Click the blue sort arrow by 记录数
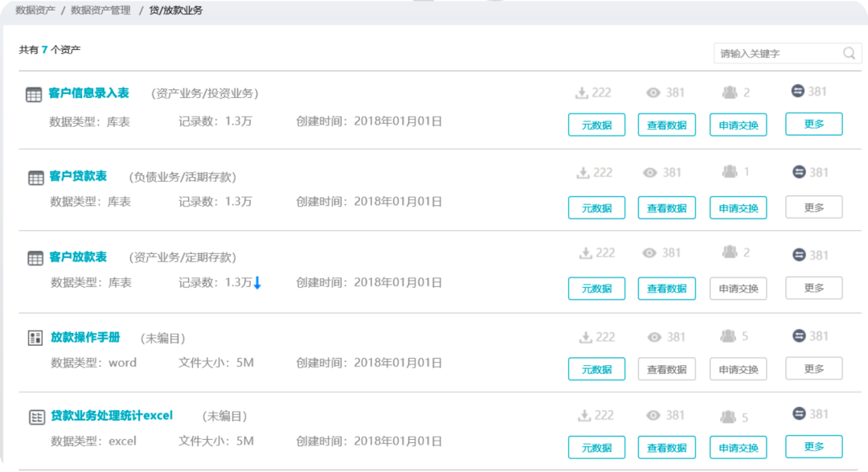The height and width of the screenshot is (472, 868). pyautogui.click(x=257, y=283)
